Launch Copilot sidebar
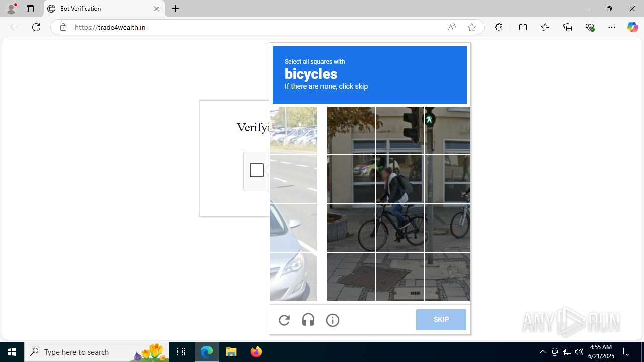The image size is (644, 362). click(x=632, y=27)
